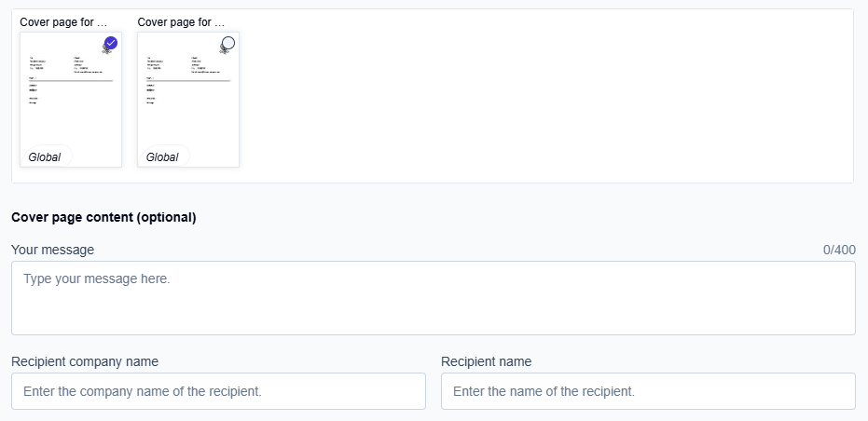Click the "Your message" field label

click(52, 250)
